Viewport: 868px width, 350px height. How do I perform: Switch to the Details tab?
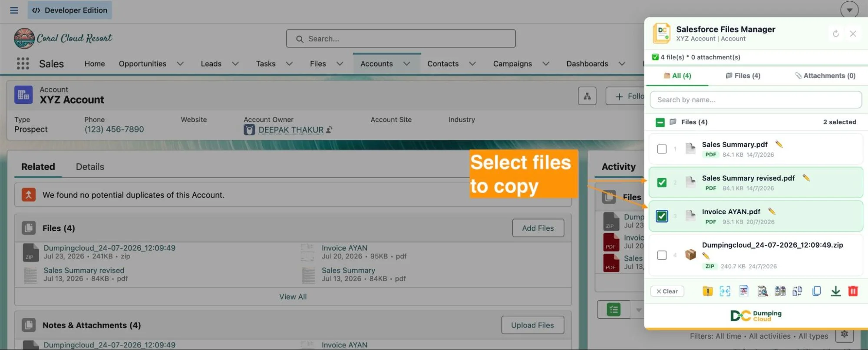(x=90, y=167)
